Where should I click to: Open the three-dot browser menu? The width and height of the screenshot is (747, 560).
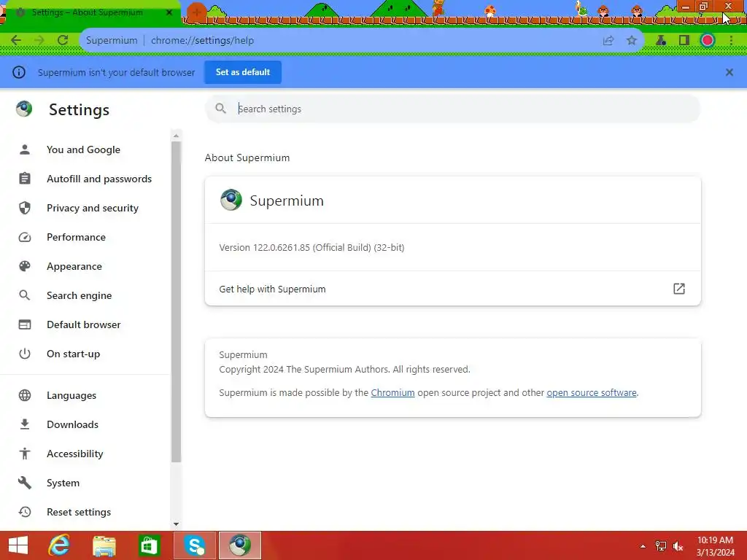click(731, 41)
